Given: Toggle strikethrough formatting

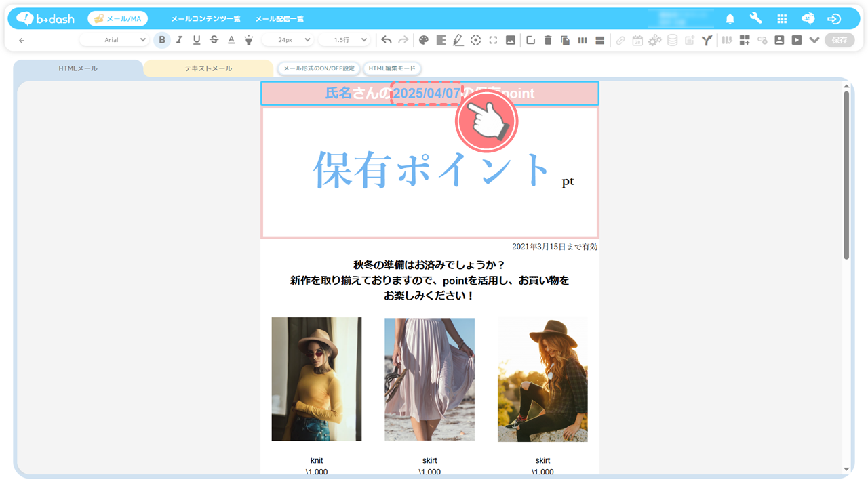Looking at the screenshot, I should (214, 40).
